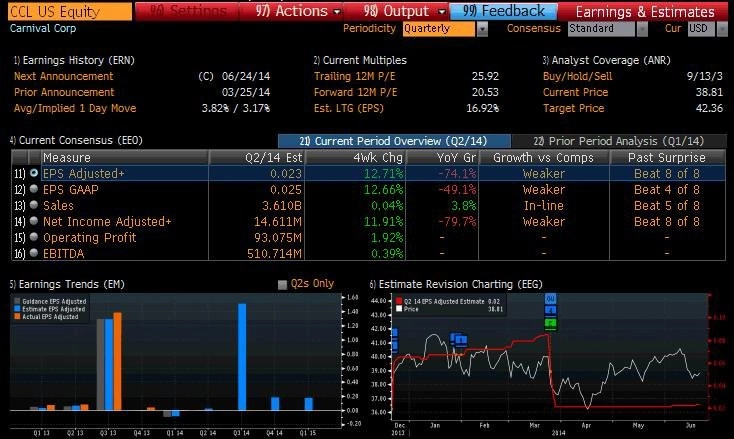Click the Forward 12M P/E value 20.53
Screen dimensions: 734x439
(x=485, y=92)
